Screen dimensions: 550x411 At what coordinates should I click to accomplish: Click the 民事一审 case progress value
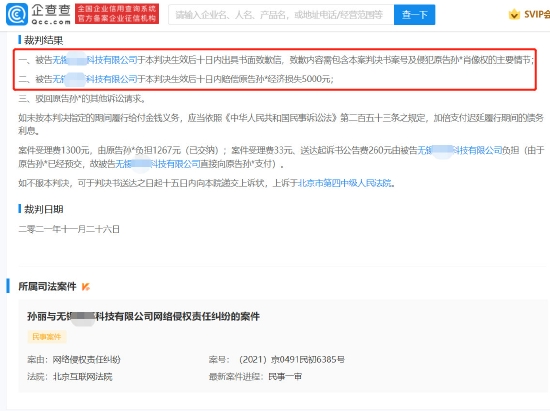pyautogui.click(x=285, y=377)
